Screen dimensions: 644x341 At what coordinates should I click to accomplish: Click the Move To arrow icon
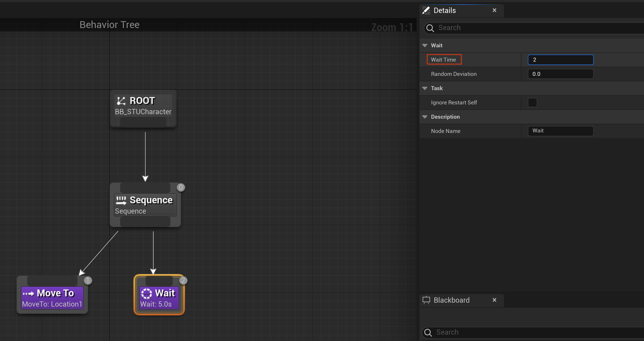pyautogui.click(x=28, y=294)
